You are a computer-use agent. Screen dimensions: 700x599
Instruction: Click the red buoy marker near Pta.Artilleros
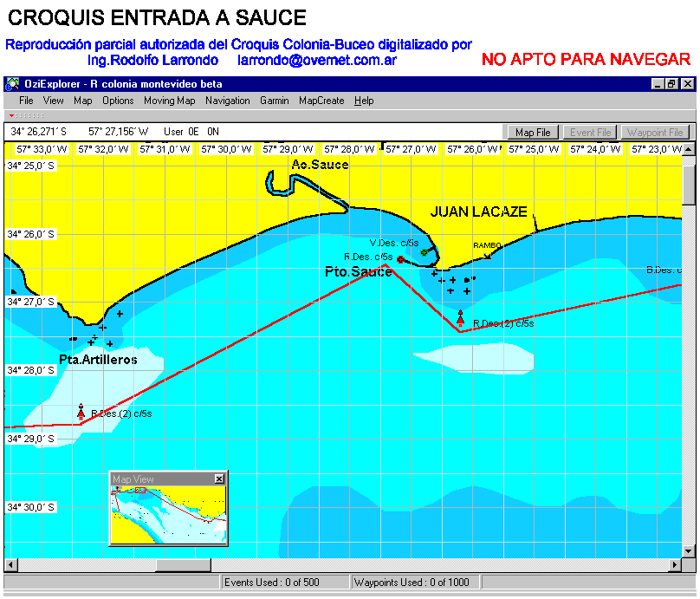81,413
